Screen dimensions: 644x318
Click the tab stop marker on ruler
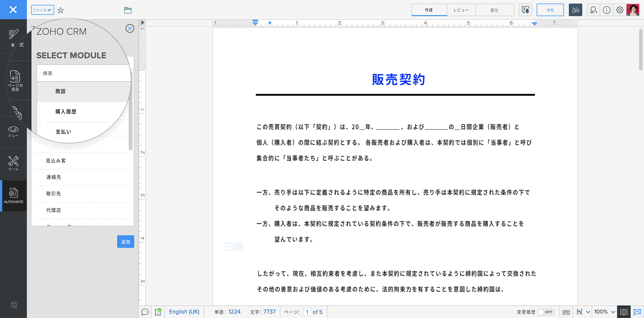coord(270,23)
